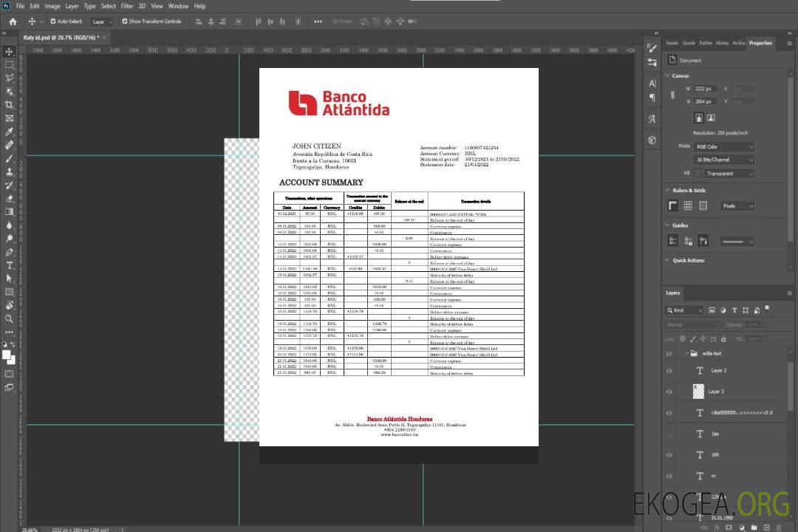The height and width of the screenshot is (532, 798).
Task: Expand the Quick Actions section
Action: tap(667, 260)
